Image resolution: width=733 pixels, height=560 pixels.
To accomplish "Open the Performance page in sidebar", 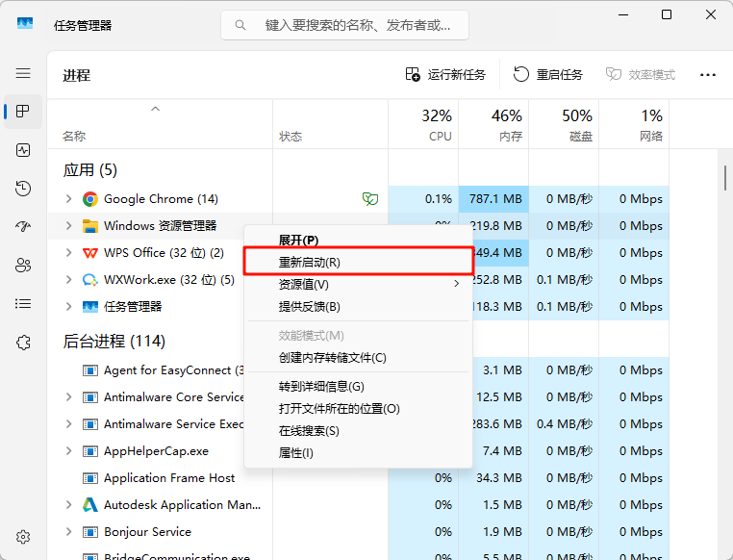I will [23, 150].
